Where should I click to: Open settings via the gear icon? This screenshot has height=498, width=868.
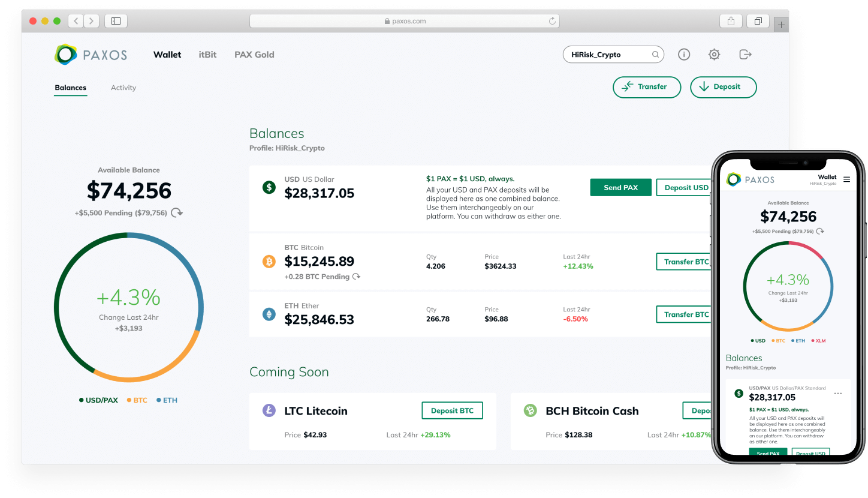(x=714, y=55)
